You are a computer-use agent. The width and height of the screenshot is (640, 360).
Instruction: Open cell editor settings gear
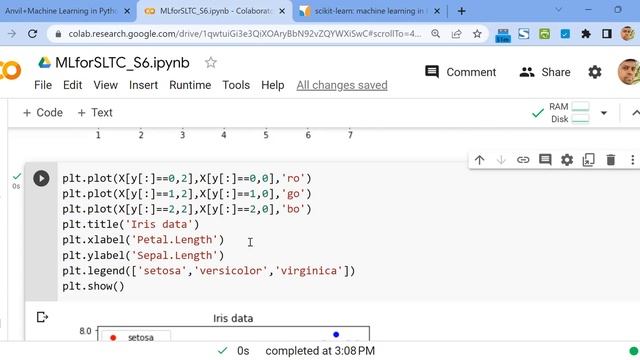pos(567,160)
